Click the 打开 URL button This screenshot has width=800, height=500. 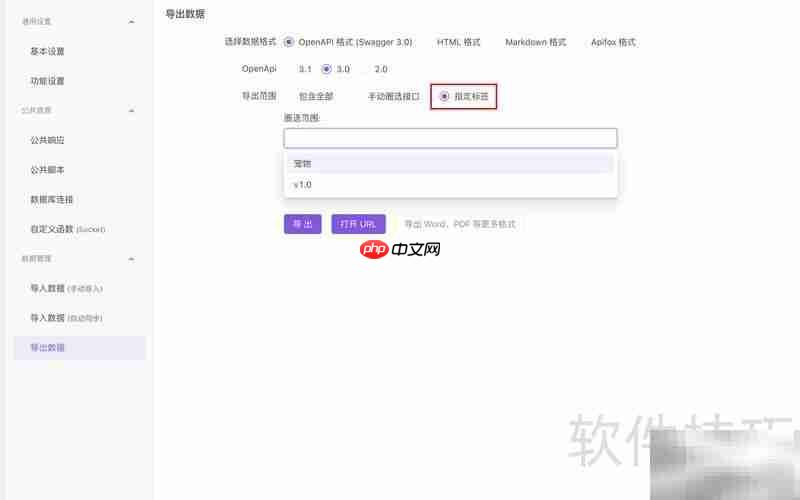[x=358, y=224]
